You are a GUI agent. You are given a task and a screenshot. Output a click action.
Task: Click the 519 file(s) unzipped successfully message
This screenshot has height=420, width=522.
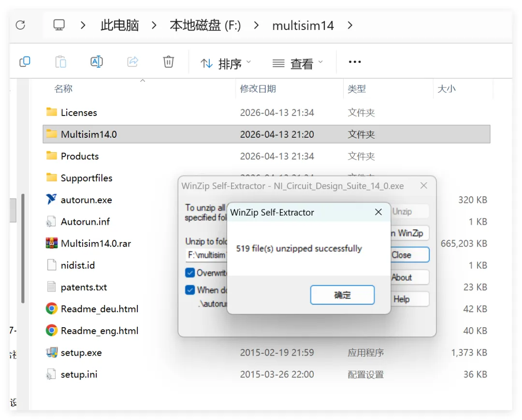pos(299,248)
